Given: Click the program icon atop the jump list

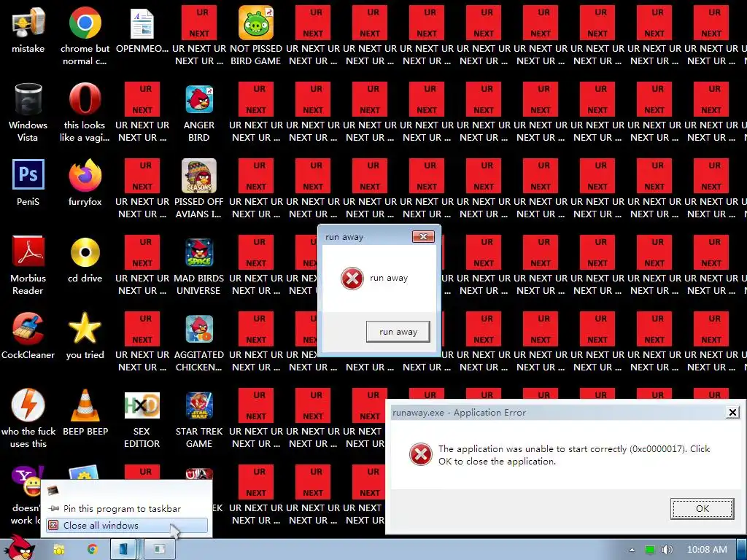Looking at the screenshot, I should point(53,490).
